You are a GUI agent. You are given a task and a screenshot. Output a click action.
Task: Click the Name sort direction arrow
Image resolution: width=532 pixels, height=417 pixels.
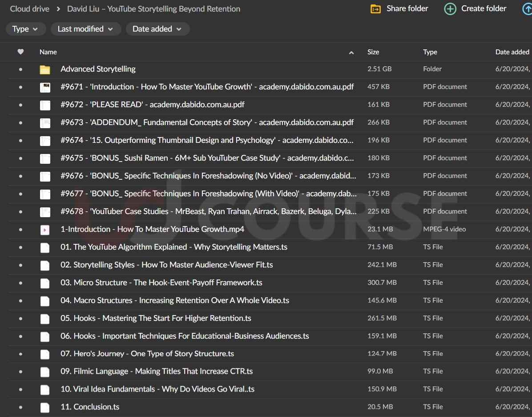[351, 53]
